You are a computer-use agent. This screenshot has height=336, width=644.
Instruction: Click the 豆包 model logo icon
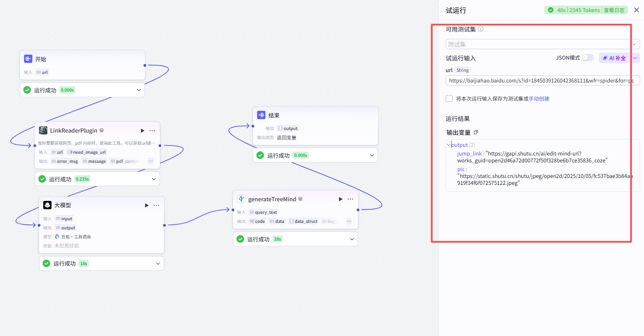pos(57,237)
